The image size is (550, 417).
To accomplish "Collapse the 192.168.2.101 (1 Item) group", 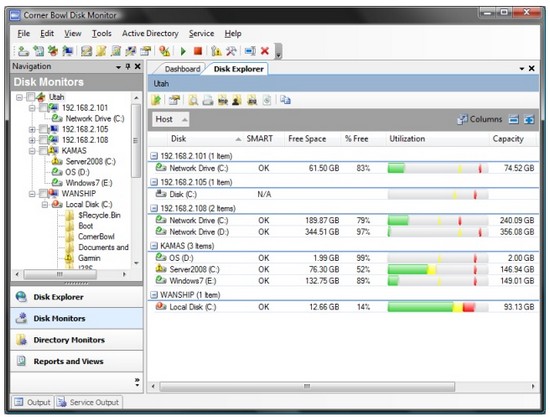I will click(x=154, y=156).
